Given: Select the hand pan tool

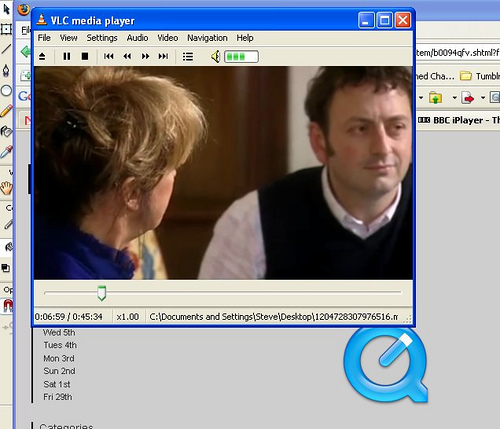Looking at the screenshot, I should 6,188.
